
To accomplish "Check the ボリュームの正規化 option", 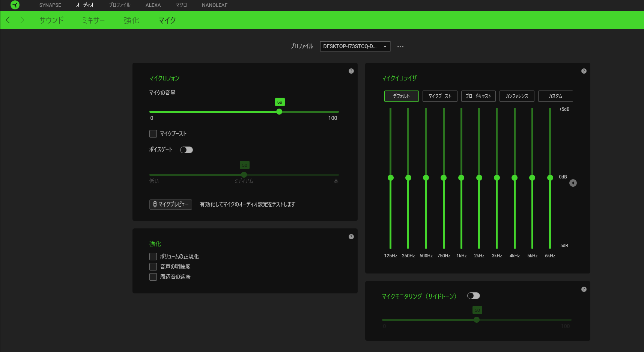I will point(153,257).
